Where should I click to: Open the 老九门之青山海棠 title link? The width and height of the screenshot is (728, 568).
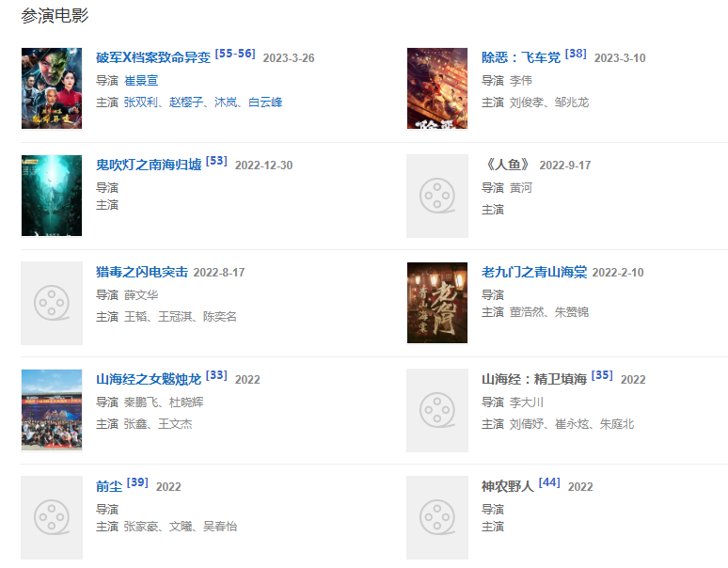[x=534, y=272]
